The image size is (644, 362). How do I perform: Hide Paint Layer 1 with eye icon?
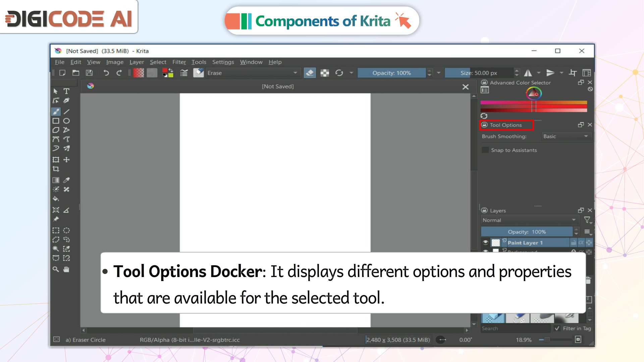click(485, 242)
